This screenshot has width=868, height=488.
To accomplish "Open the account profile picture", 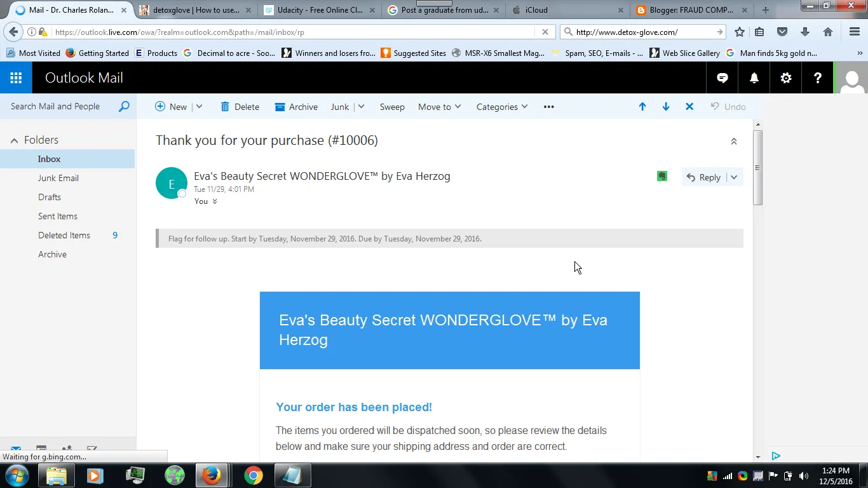I will coord(851,78).
